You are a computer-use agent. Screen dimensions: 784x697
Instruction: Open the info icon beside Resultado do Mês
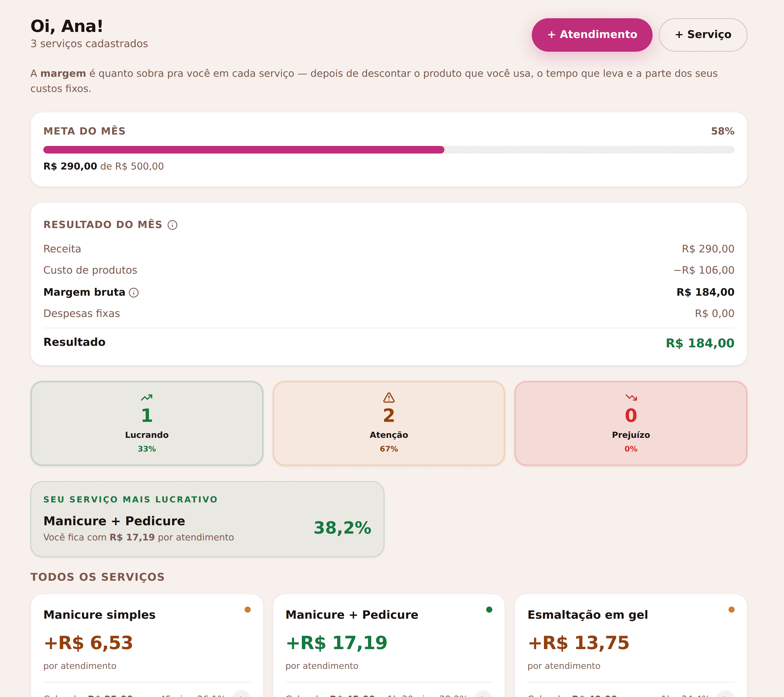(173, 225)
